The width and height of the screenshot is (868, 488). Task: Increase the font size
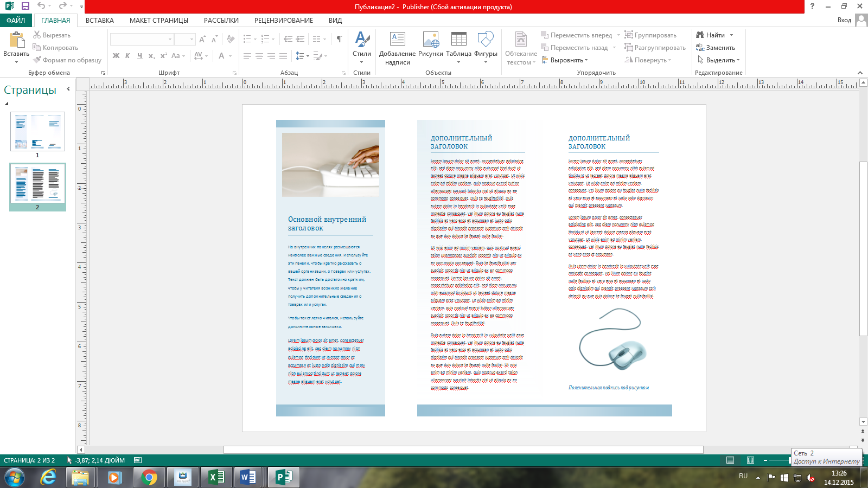(202, 39)
